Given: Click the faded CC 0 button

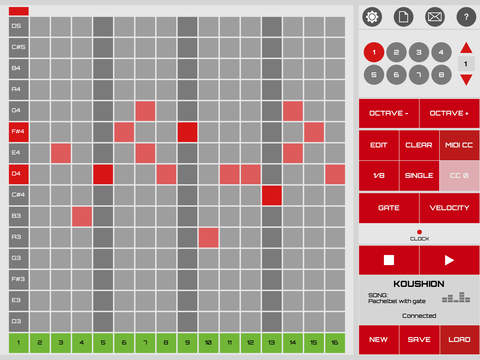Looking at the screenshot, I should [x=459, y=175].
